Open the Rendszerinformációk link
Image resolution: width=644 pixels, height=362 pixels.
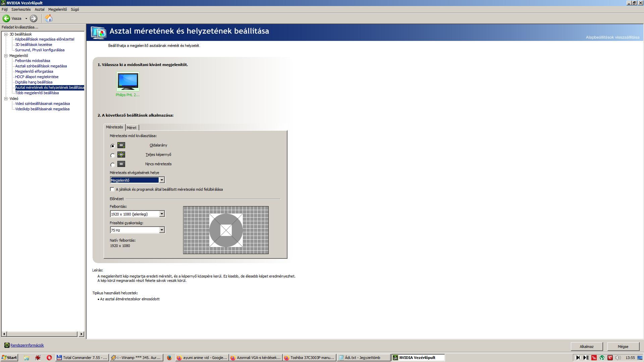[x=27, y=345]
